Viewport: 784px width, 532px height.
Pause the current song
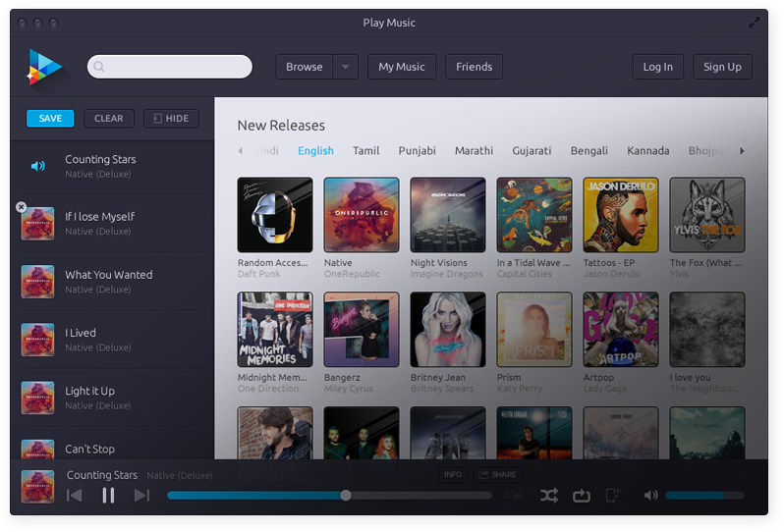click(x=108, y=496)
